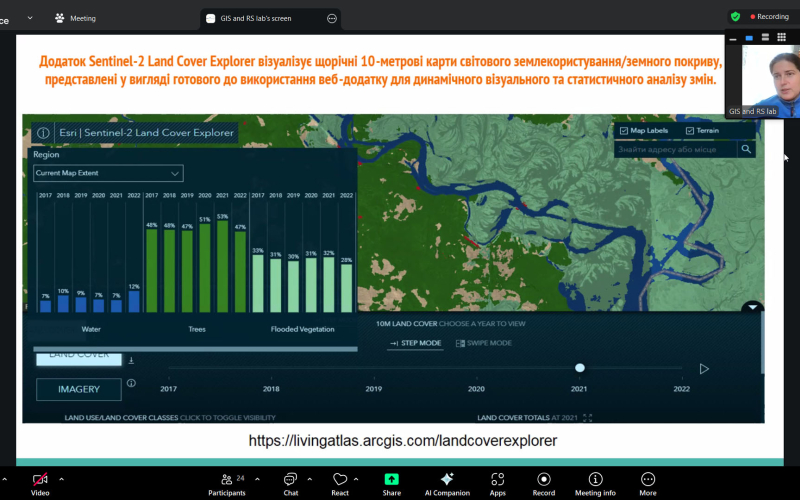Click the year slider handle at 2021
The width and height of the screenshot is (800, 500).
click(x=580, y=368)
